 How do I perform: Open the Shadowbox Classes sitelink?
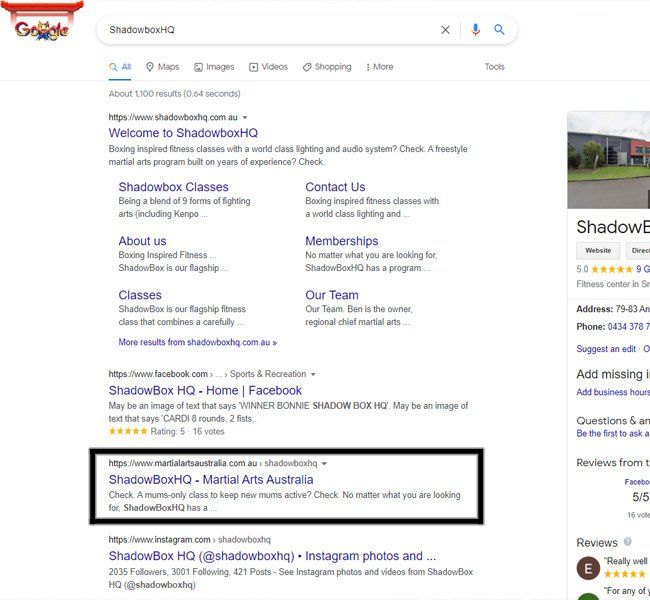pyautogui.click(x=173, y=187)
